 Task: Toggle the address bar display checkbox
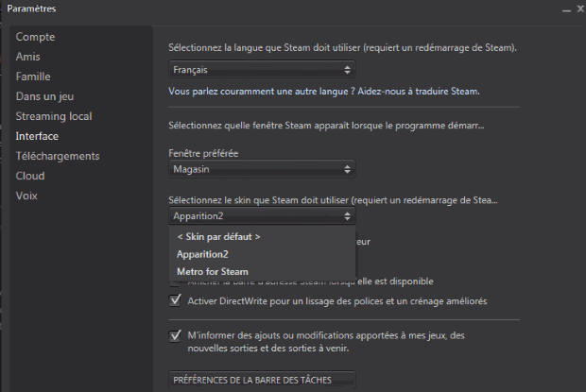click(x=175, y=282)
